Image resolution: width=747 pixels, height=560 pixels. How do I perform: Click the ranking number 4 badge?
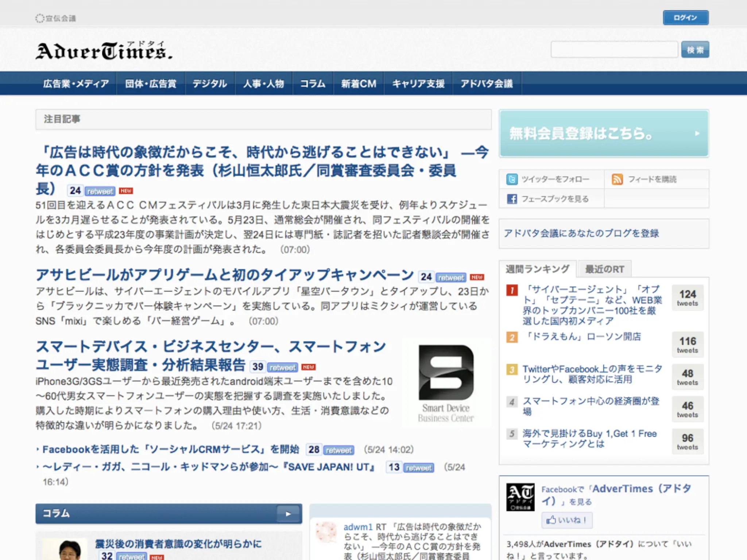(512, 402)
